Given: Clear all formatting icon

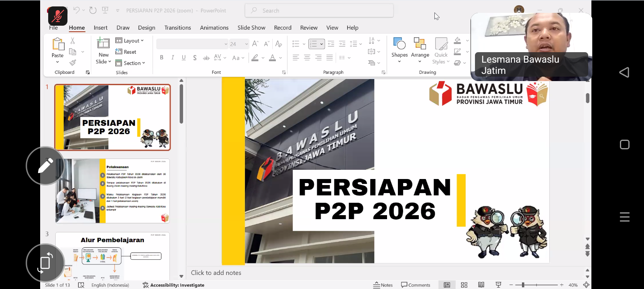Looking at the screenshot, I should click(x=279, y=44).
